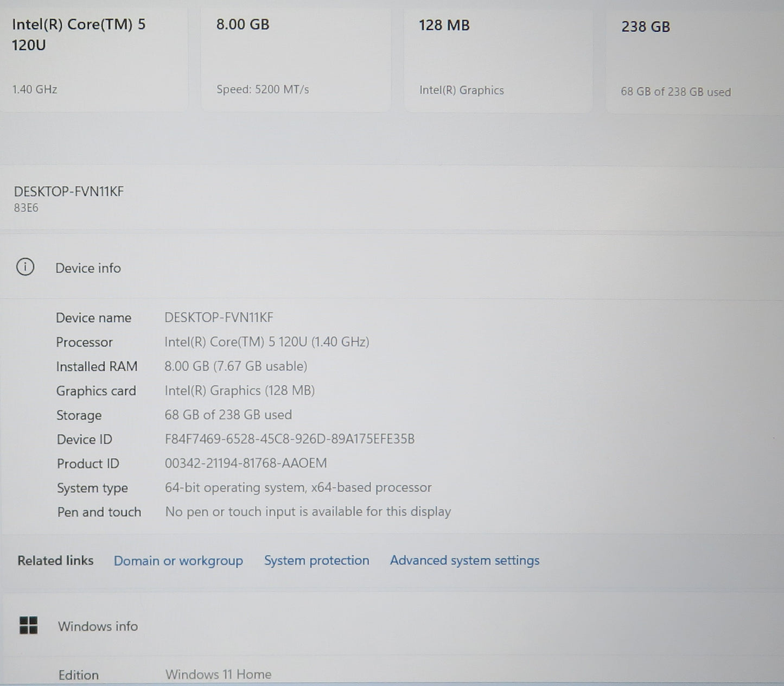Click the Windows 11 Home edition value
Viewport: 784px width, 686px height.
(x=218, y=674)
